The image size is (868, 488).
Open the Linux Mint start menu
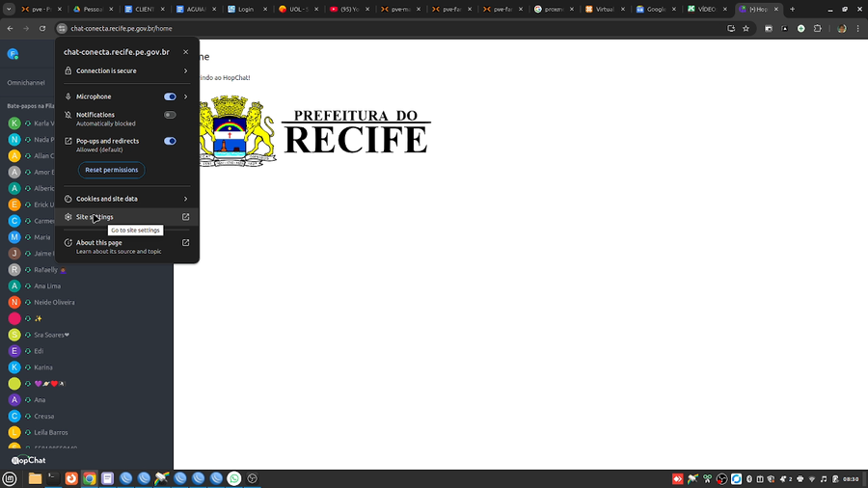[x=10, y=478]
